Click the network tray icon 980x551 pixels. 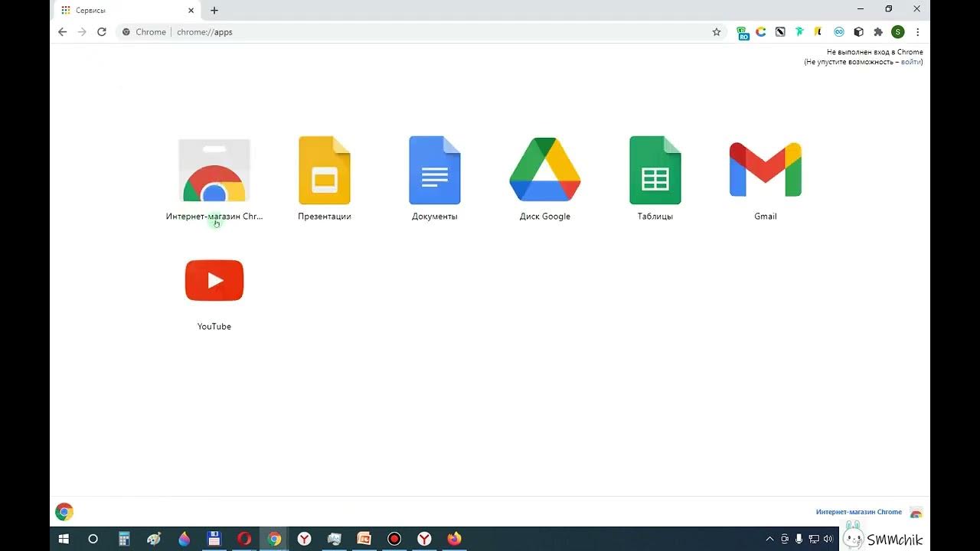pyautogui.click(x=814, y=539)
